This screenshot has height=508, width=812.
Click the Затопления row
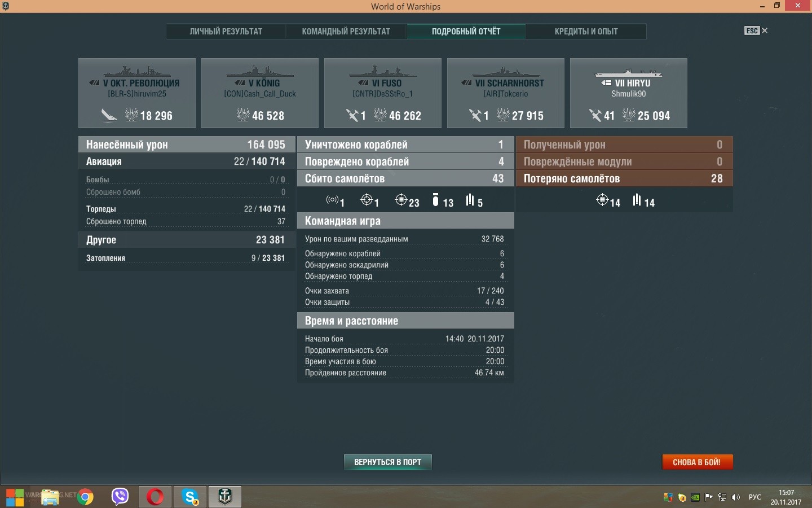click(187, 258)
